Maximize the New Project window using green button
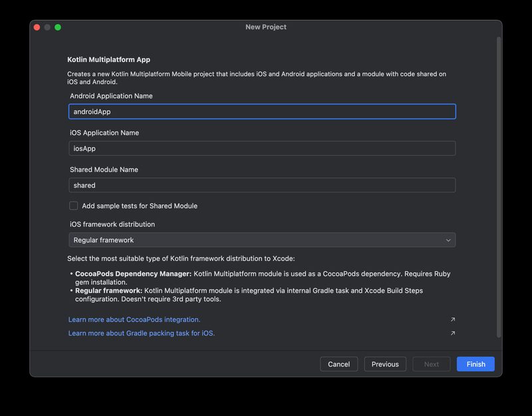This screenshot has height=416, width=532. tap(58, 27)
